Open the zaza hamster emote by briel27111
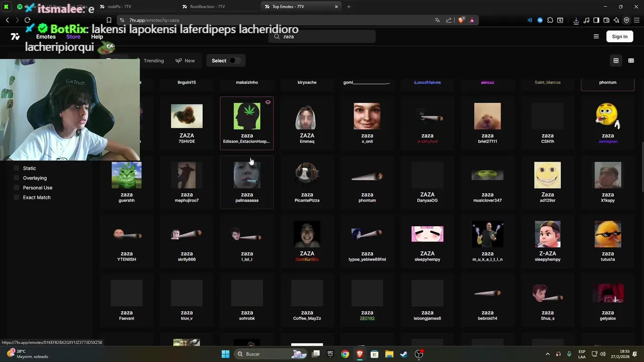Screen dimensions: 644x362 click(x=488, y=123)
